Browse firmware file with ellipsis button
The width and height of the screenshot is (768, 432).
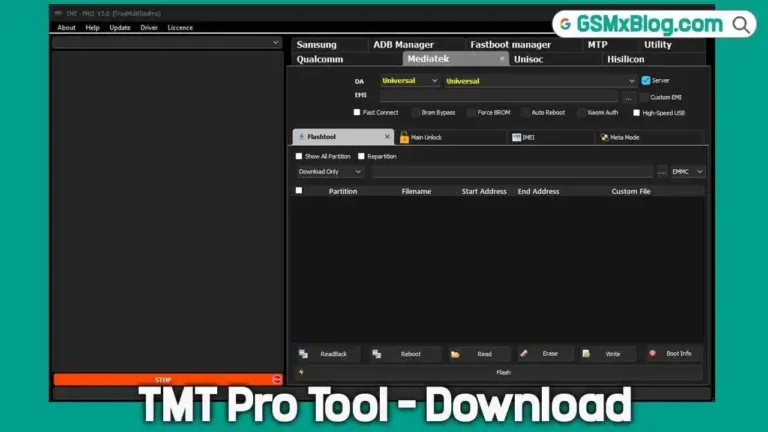click(x=662, y=172)
